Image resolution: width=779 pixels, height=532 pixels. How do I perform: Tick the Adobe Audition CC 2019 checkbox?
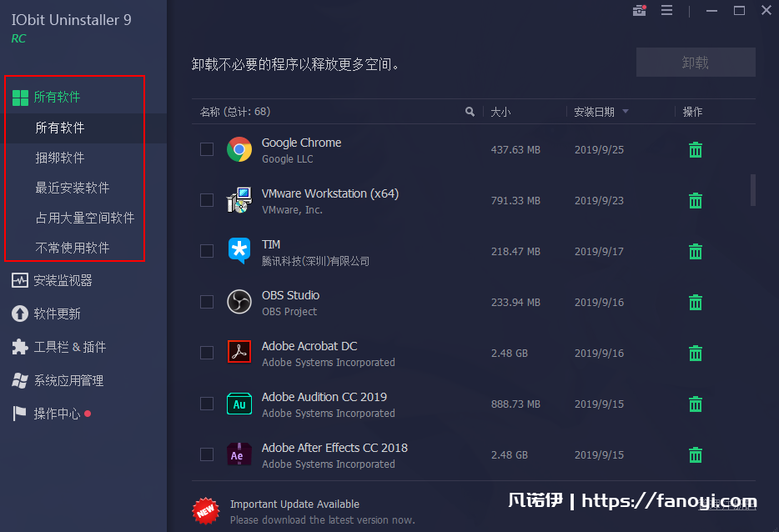click(x=207, y=404)
